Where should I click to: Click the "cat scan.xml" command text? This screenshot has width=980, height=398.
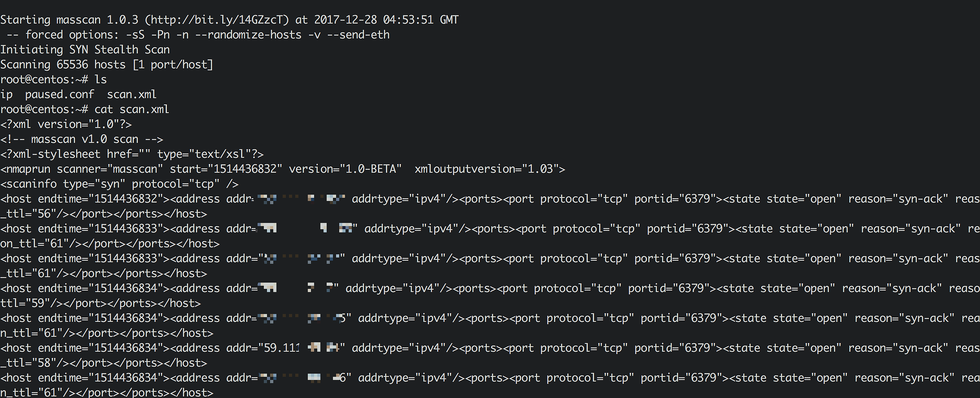[132, 110]
